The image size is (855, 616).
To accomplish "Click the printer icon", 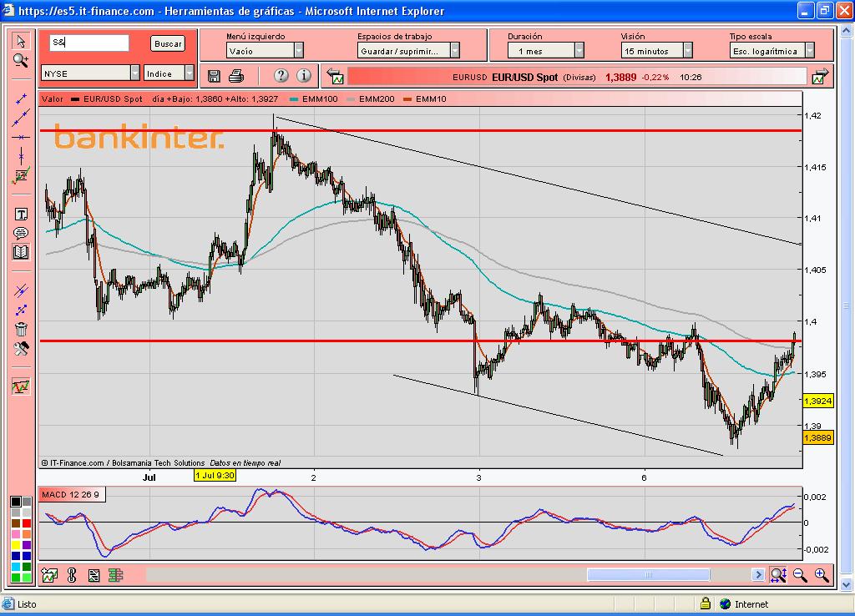I will point(236,76).
